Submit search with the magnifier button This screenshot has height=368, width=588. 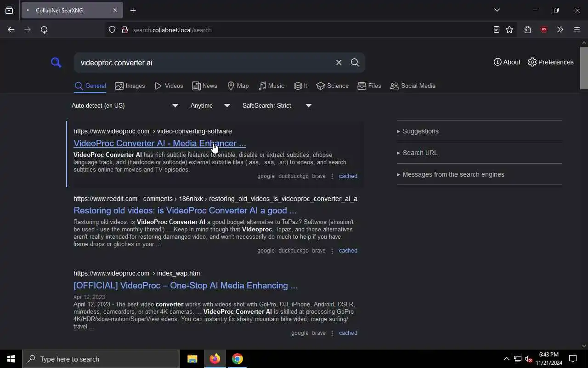point(355,63)
